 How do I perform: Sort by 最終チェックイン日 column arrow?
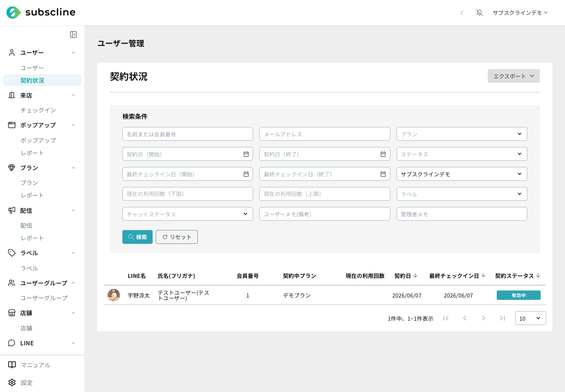(x=483, y=276)
